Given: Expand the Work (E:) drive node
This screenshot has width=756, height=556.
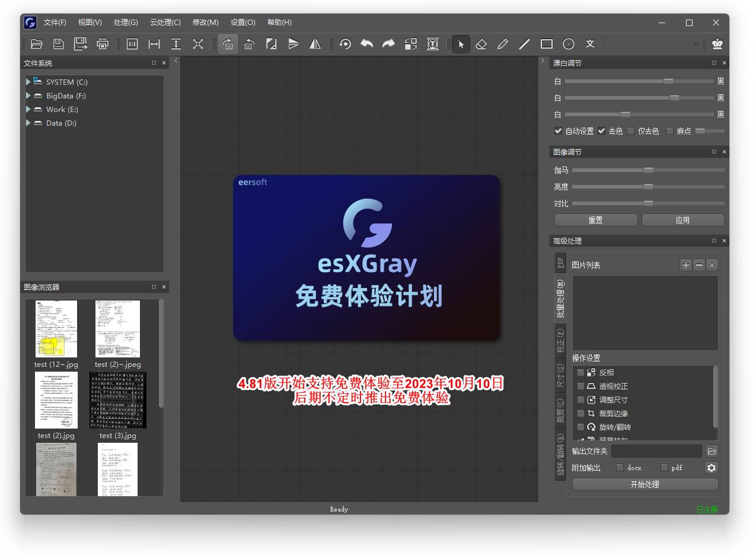Looking at the screenshot, I should click(x=27, y=109).
